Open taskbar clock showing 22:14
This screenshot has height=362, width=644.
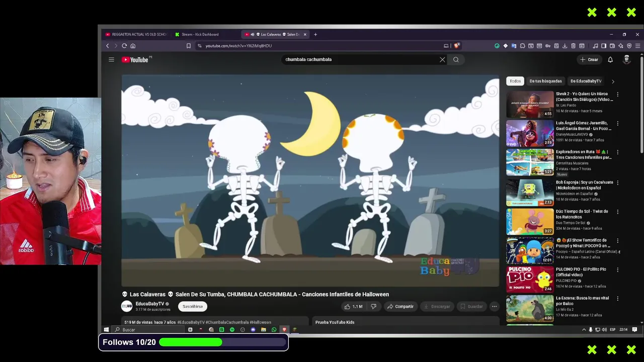[623, 330]
